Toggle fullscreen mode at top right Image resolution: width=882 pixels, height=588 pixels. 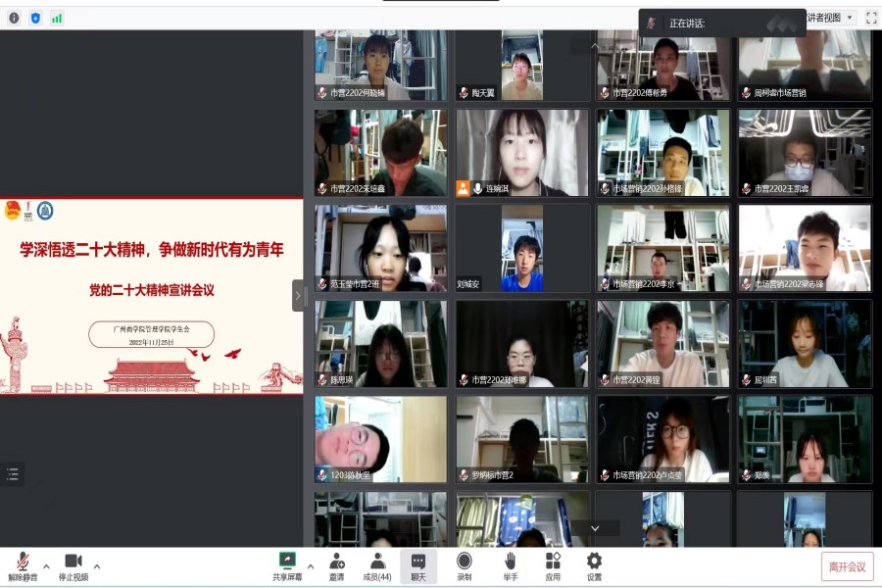pyautogui.click(x=871, y=17)
